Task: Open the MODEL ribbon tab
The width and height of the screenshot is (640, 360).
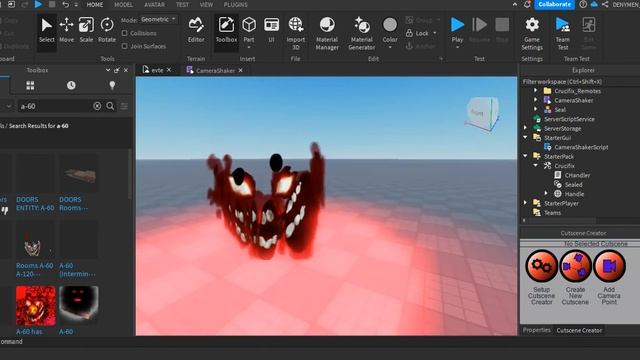Action: pyautogui.click(x=123, y=4)
